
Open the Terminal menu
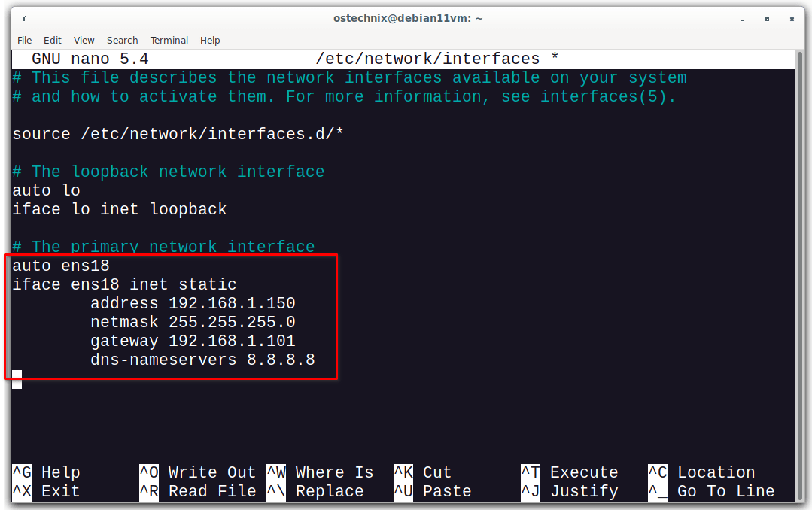[x=169, y=41]
